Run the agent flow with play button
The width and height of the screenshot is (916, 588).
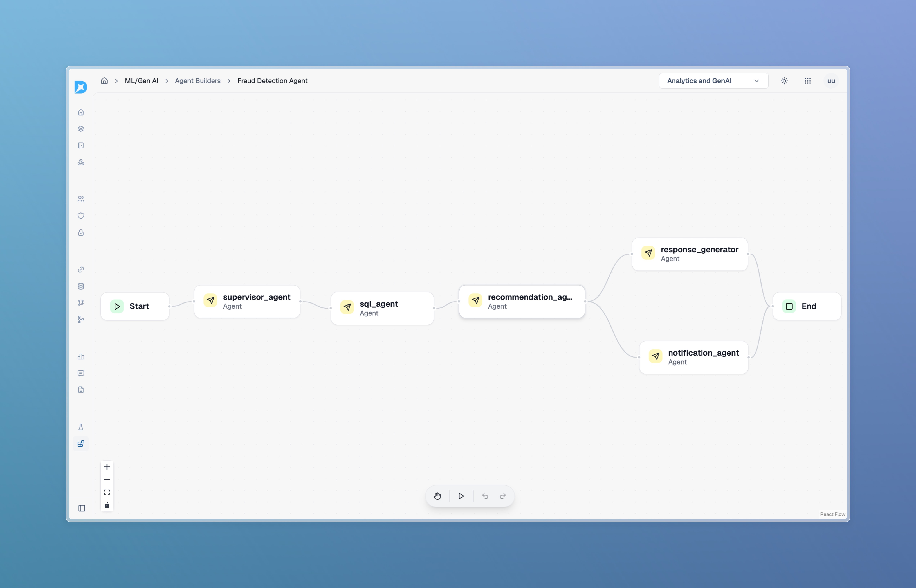coord(461,496)
